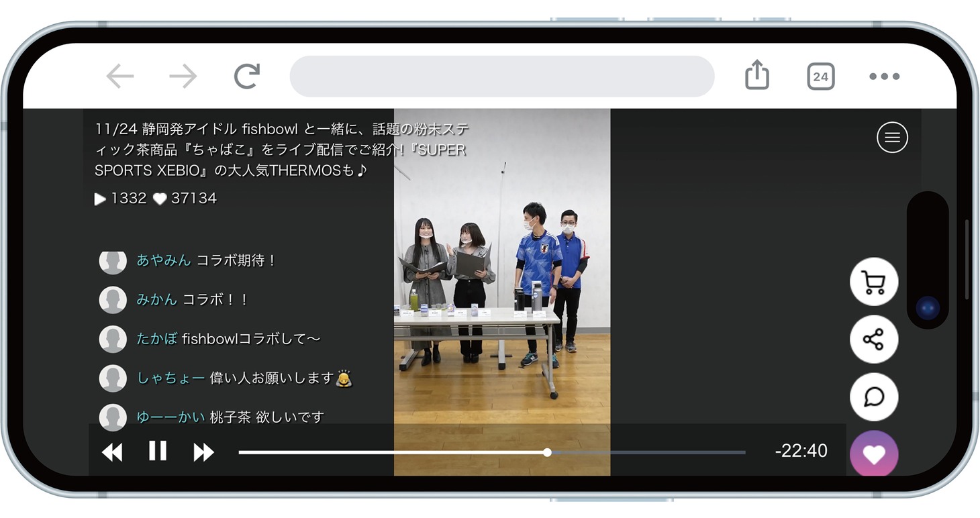Rewind the video with double-left arrows
Viewport: 980px width, 518px height.
112,452
